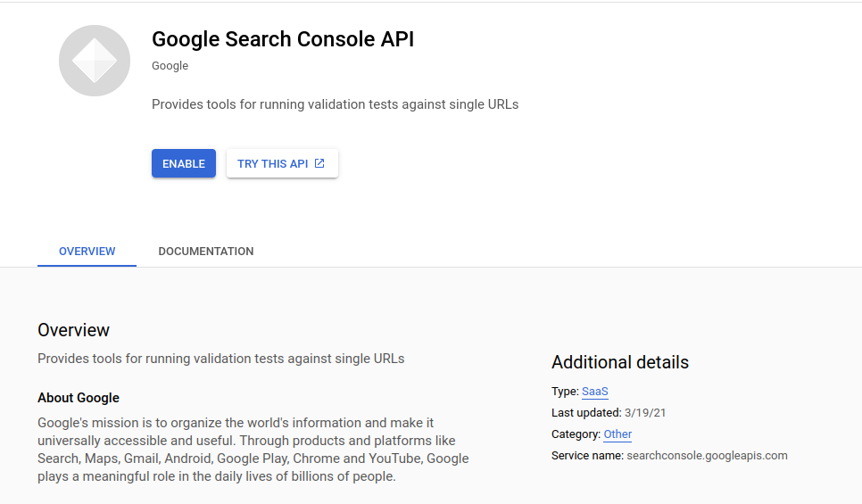Click the service name searchconsole.googleapis.com

(x=707, y=456)
